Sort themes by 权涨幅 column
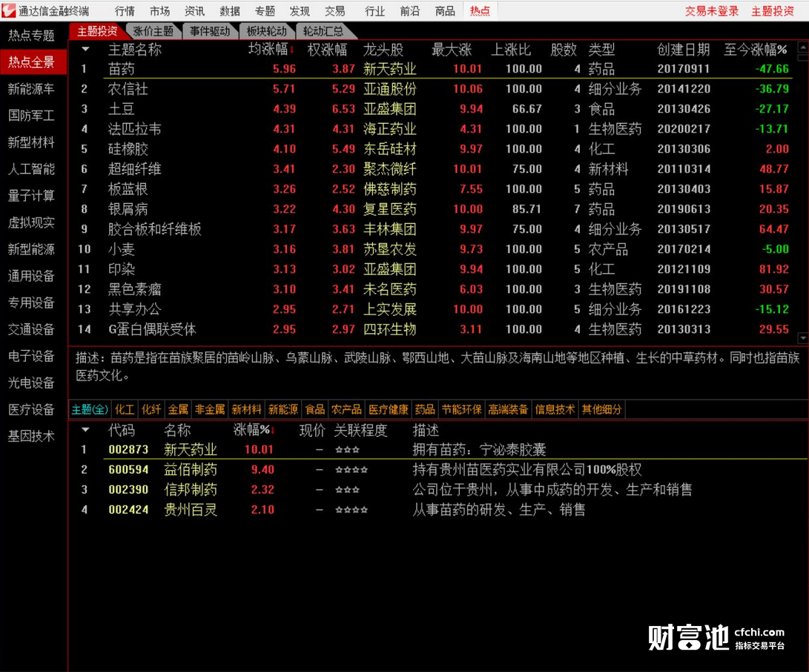This screenshot has width=809, height=672. (327, 50)
